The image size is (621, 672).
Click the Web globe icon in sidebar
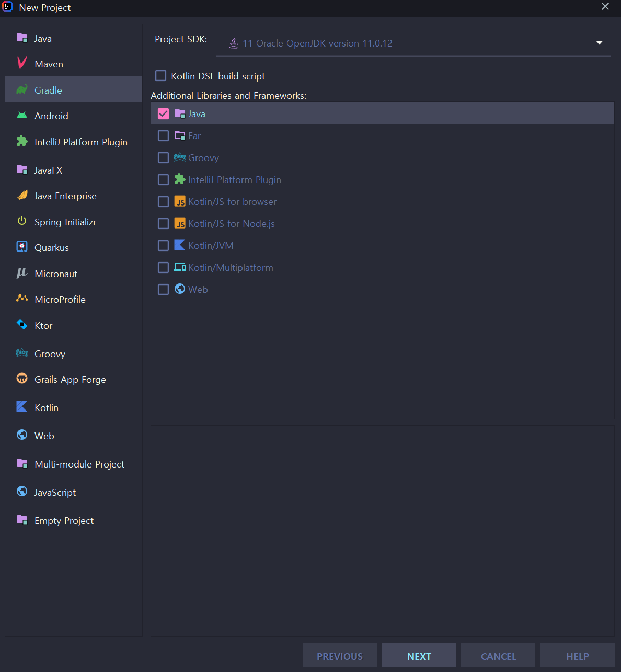(x=22, y=435)
